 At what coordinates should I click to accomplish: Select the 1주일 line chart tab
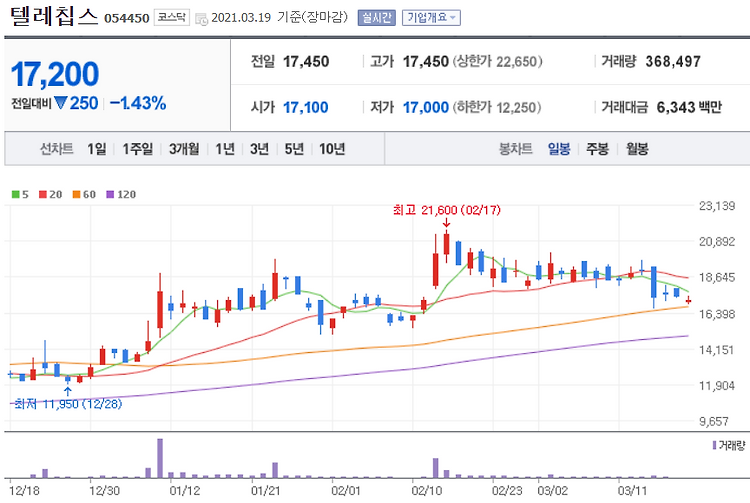point(138,149)
